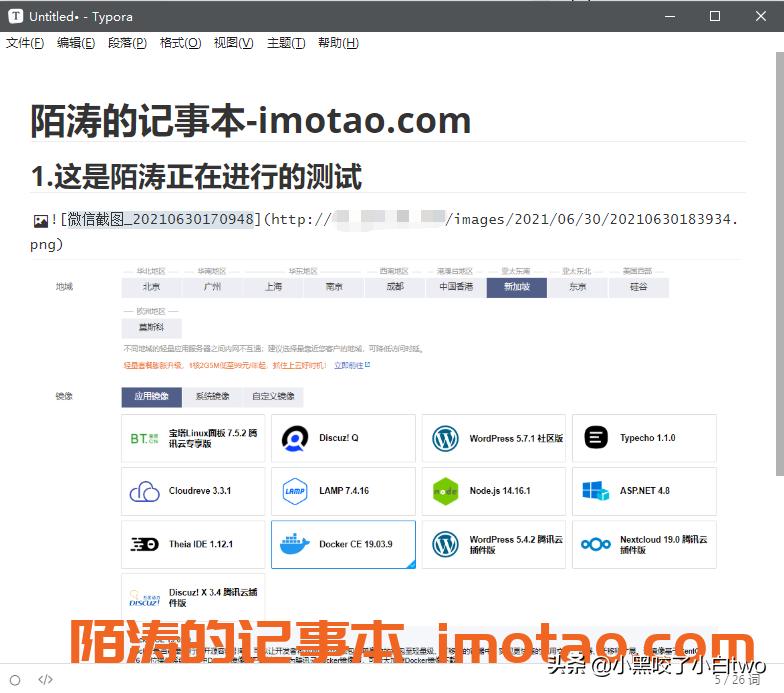Open the 帮助(H) menu

pos(338,43)
